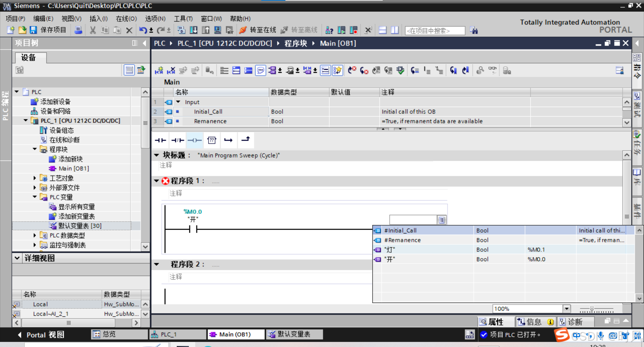Click the %M0.0 开 contact on rung

point(193,229)
